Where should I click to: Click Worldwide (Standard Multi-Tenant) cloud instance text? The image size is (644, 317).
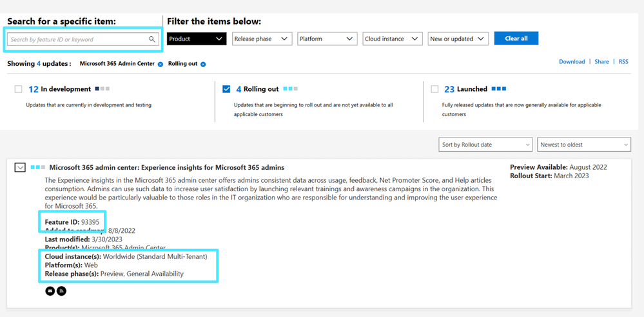155,256
